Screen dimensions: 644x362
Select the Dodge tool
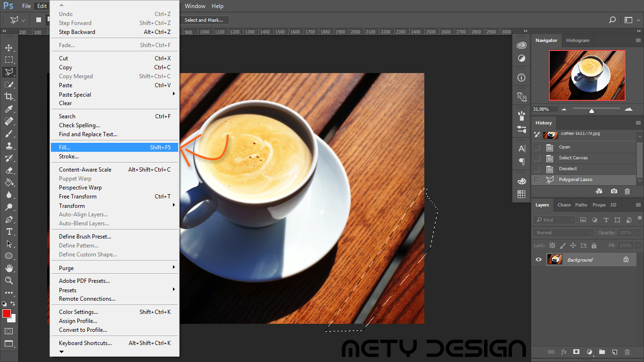point(9,207)
